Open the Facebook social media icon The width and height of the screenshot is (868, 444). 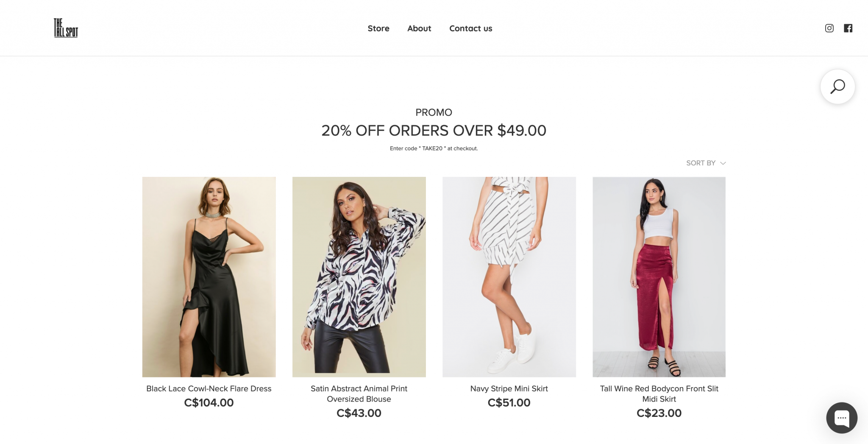[x=848, y=28]
